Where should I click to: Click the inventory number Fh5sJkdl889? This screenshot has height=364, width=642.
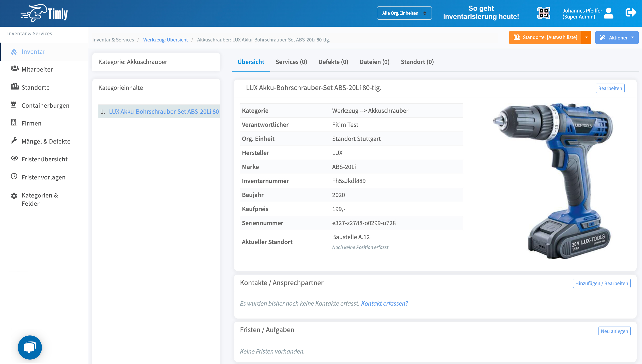click(x=349, y=181)
